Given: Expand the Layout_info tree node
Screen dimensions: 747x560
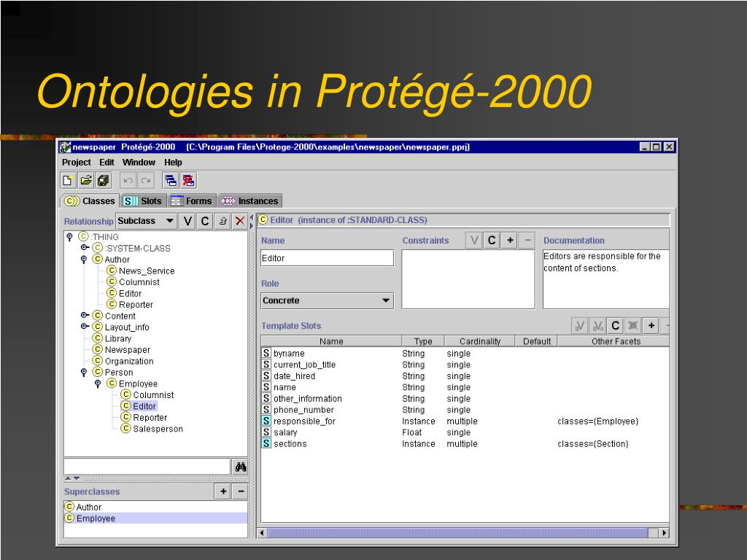Looking at the screenshot, I should [85, 327].
